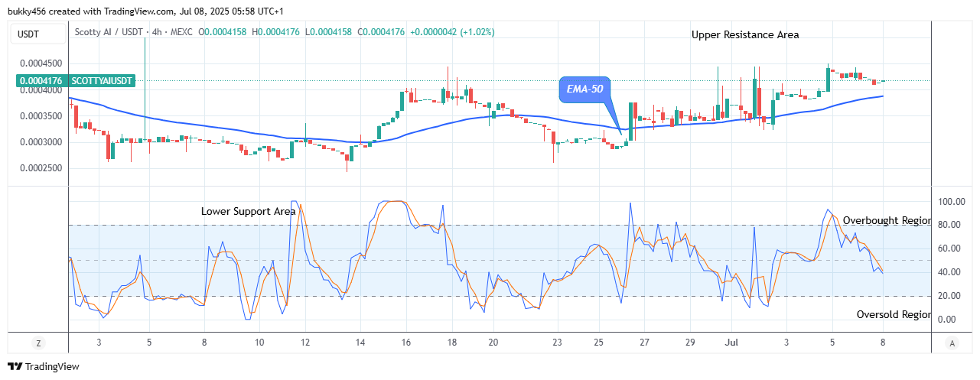Click the 40.00 oscillator axis value
980x380 pixels.
(951, 272)
